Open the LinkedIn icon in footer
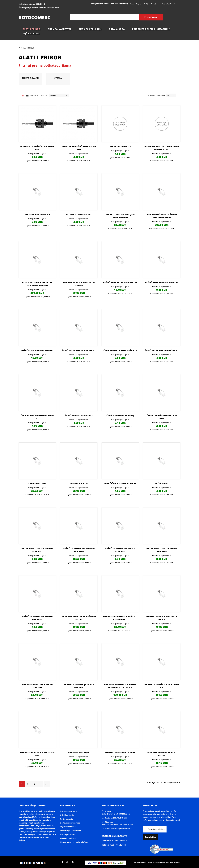This screenshot has height=868, width=199. [x=72, y=862]
